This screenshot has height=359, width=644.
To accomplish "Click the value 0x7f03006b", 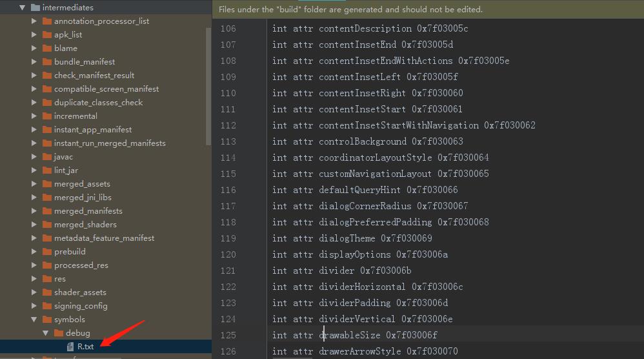I will tap(386, 271).
